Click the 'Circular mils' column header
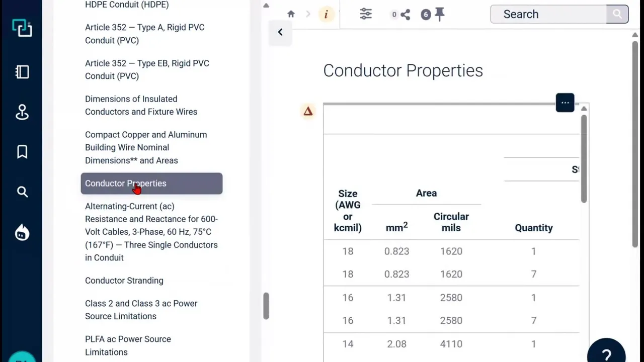The height and width of the screenshot is (362, 644). (451, 222)
